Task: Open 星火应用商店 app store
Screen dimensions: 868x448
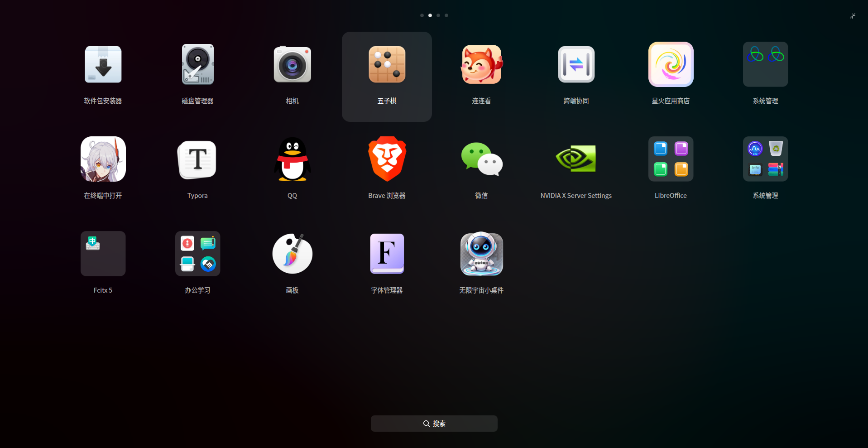Action: tap(671, 64)
